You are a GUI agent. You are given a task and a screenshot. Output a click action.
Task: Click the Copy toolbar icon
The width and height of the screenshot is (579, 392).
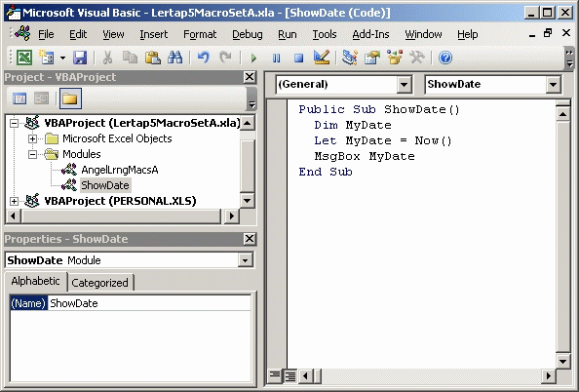coord(130,58)
